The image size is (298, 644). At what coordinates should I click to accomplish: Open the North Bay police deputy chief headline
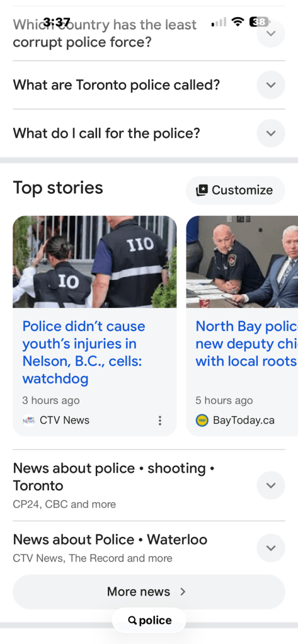click(246, 343)
